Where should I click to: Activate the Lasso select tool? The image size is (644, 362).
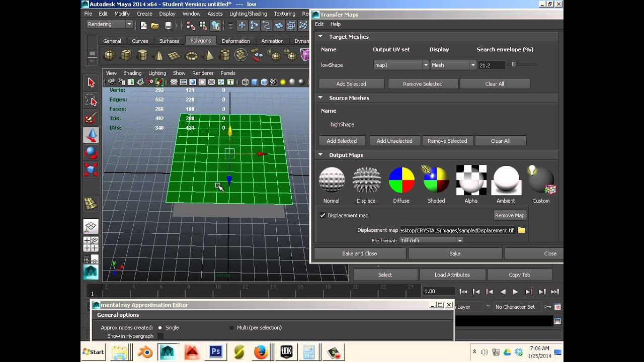point(91,101)
